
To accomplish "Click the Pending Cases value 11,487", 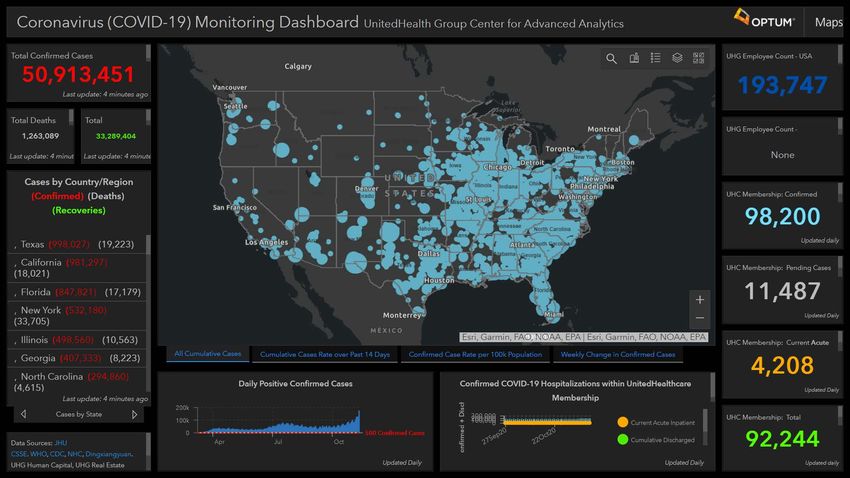I will [782, 292].
